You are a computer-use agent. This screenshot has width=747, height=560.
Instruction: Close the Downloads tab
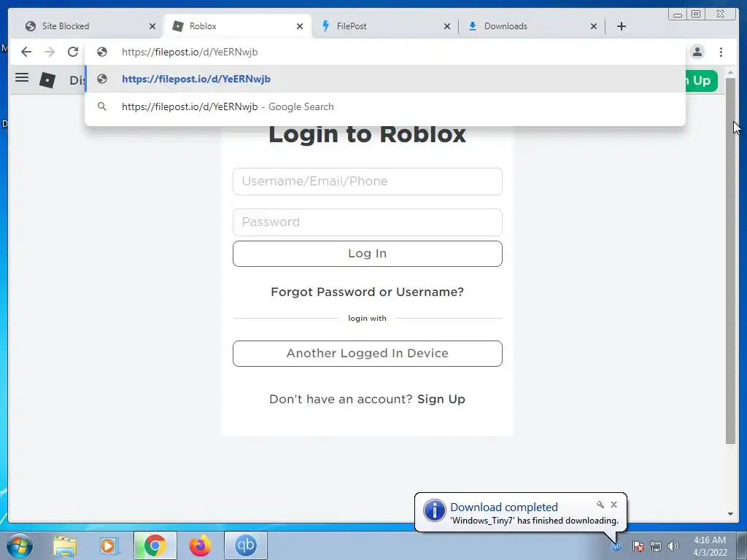point(594,26)
